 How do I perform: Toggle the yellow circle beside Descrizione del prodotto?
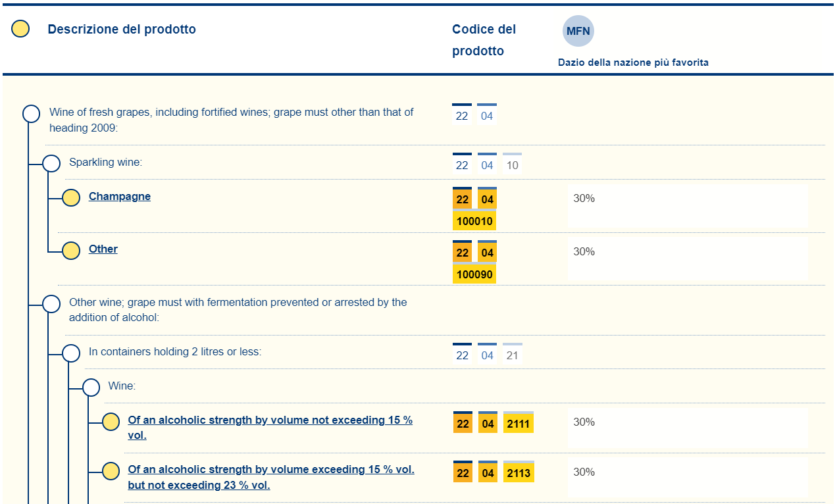(21, 29)
